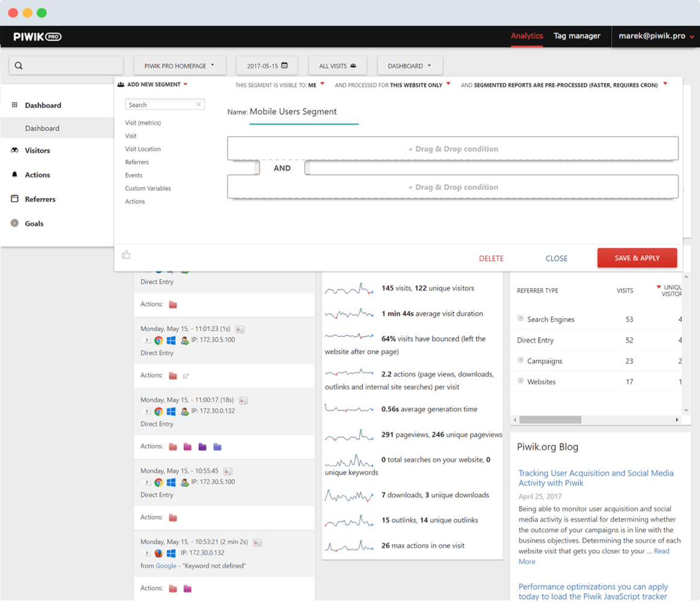Expand the Search Engines referrer row
700x602 pixels.
coord(520,318)
